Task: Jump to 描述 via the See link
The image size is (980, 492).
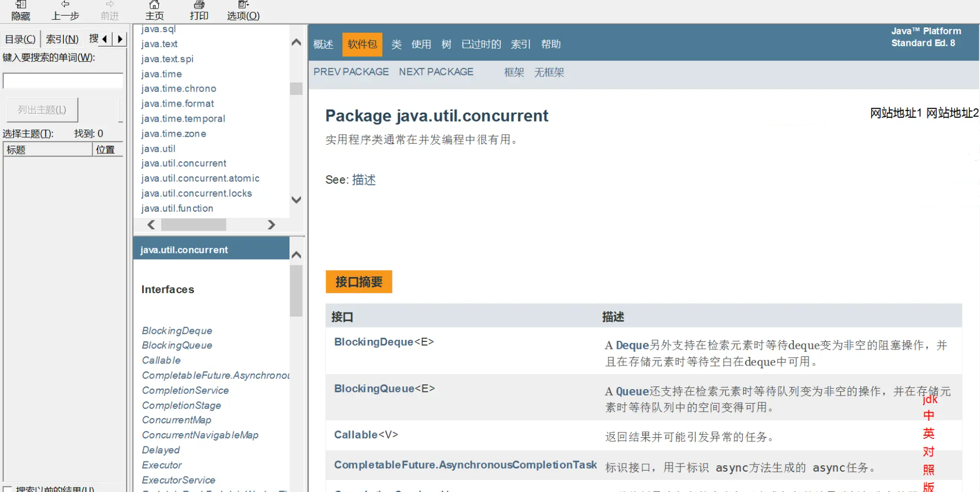Action: tap(364, 180)
